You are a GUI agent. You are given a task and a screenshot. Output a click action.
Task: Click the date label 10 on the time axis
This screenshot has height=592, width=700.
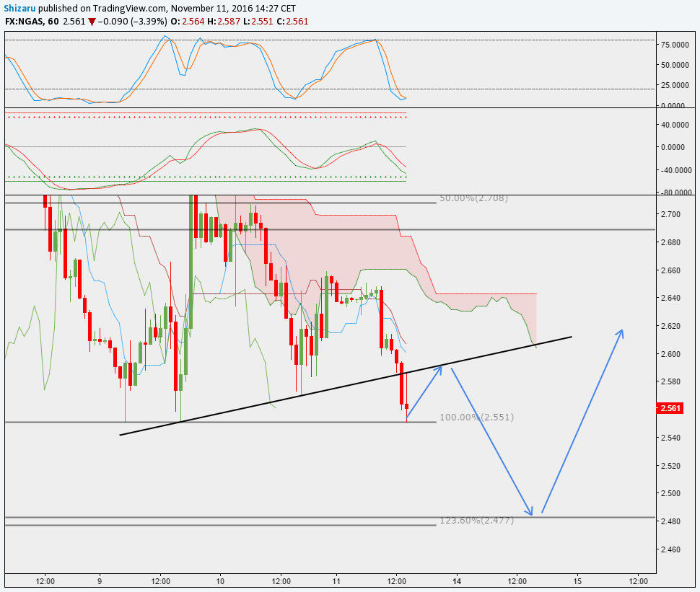point(220,581)
